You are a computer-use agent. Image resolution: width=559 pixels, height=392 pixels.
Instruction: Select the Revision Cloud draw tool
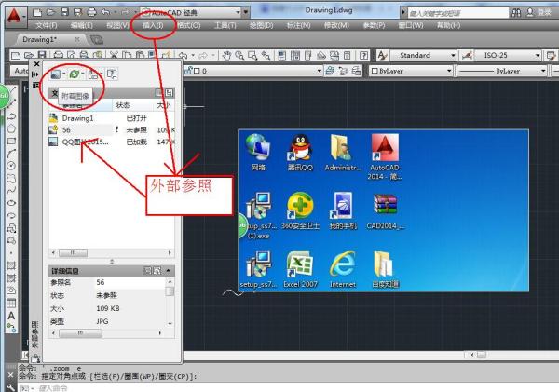11,178
